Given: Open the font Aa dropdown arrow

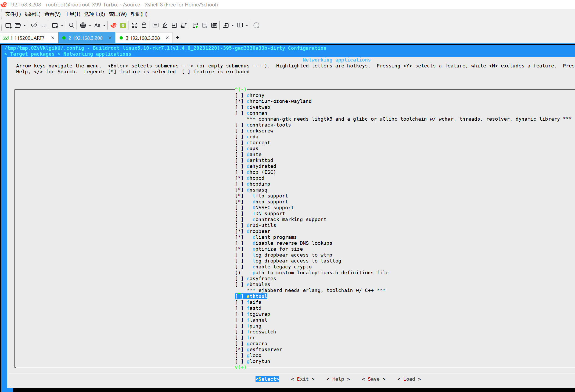Looking at the screenshot, I should click(x=104, y=26).
